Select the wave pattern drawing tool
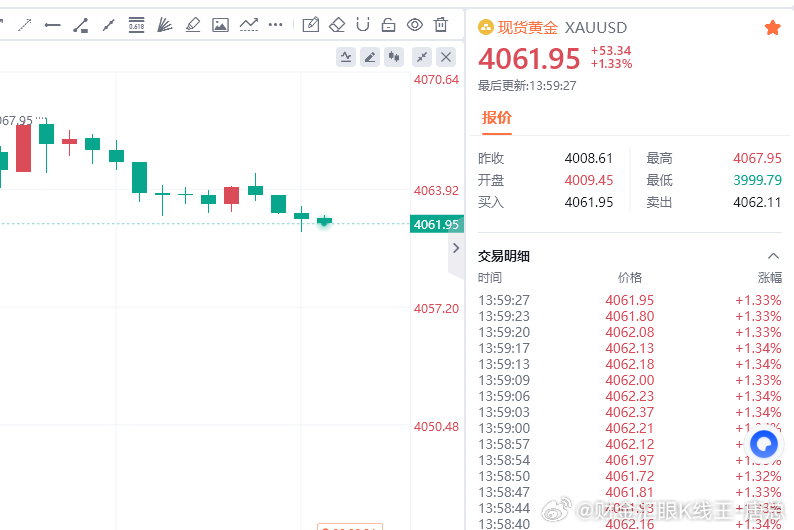This screenshot has height=530, width=794. click(x=249, y=24)
